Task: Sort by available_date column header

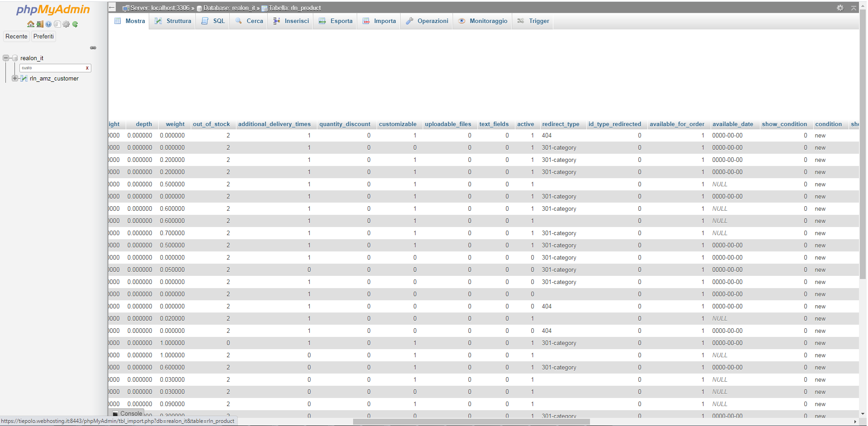Action: point(733,124)
